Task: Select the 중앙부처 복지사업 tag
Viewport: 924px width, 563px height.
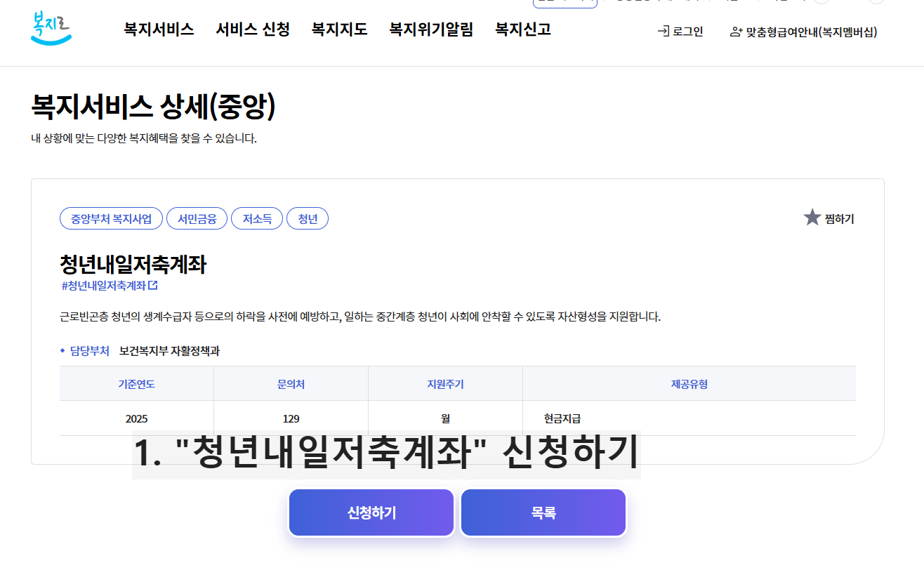Action: tap(111, 219)
